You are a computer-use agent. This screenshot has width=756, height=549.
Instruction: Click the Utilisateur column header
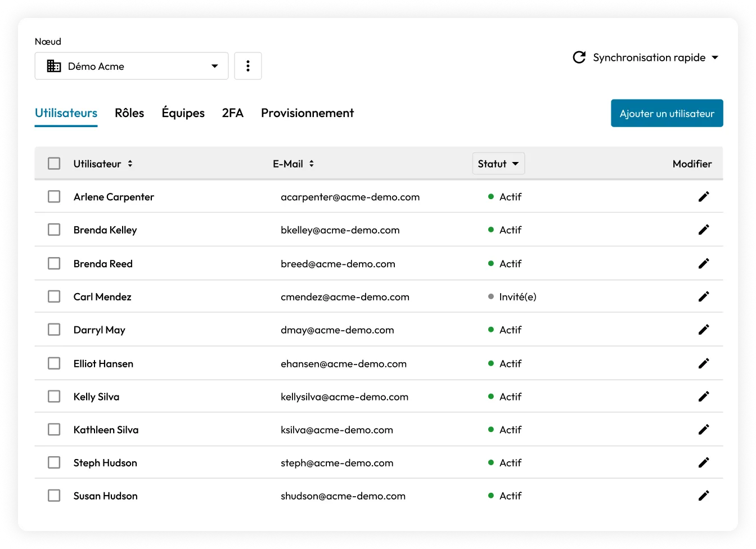click(x=97, y=164)
